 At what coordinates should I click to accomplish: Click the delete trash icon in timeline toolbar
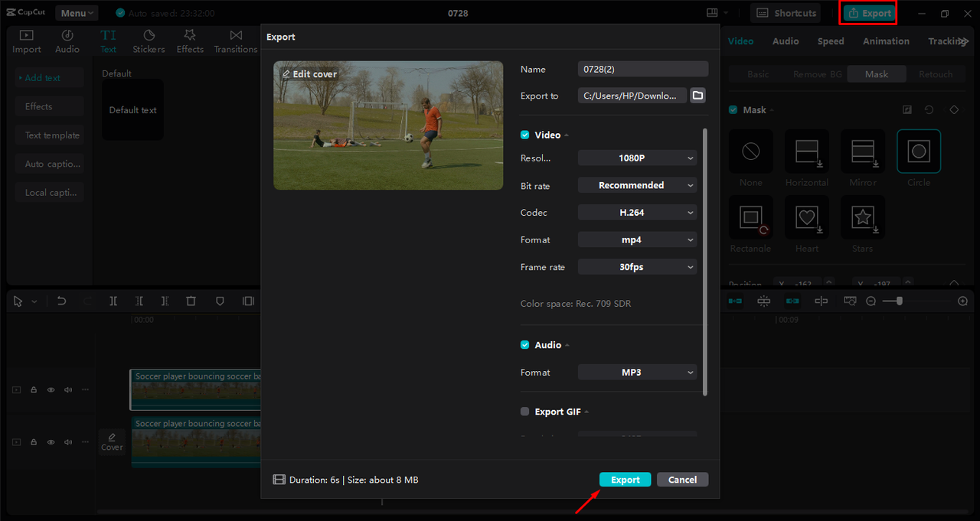pos(191,301)
